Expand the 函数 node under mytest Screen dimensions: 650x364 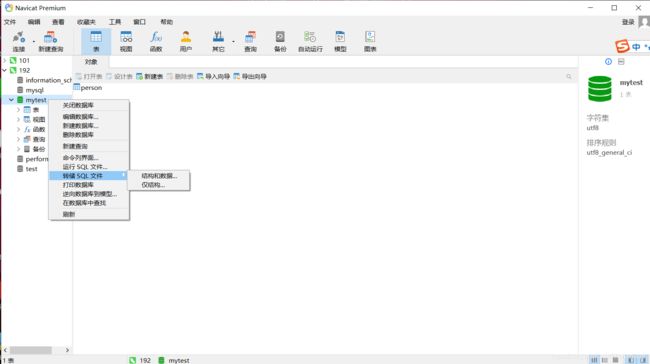(x=18, y=129)
